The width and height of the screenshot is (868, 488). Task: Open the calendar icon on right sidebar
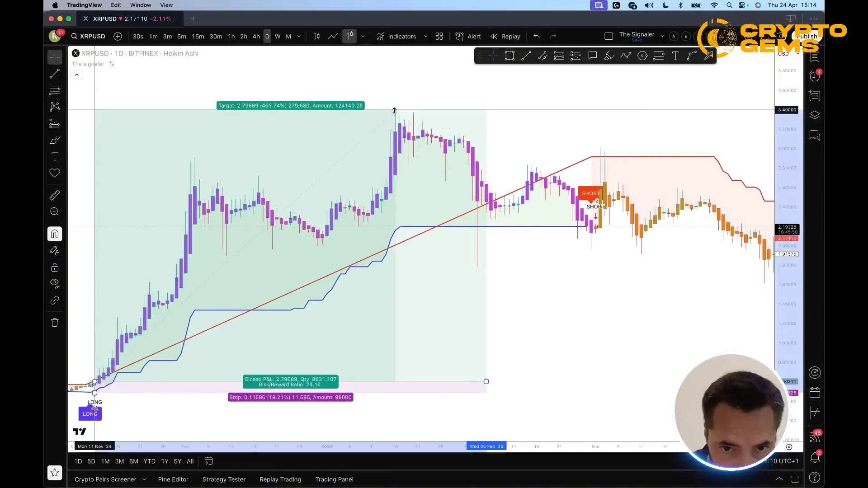(815, 392)
